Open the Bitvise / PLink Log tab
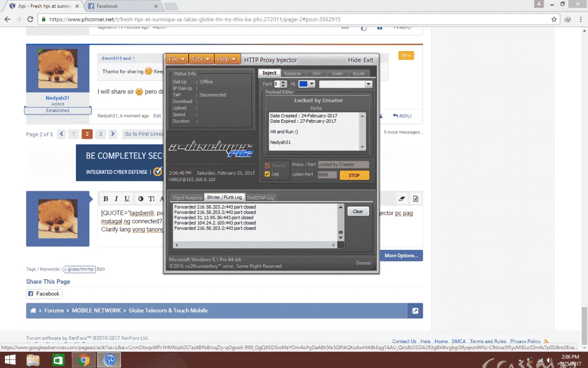Viewport: 588px width, 368px height. click(224, 197)
